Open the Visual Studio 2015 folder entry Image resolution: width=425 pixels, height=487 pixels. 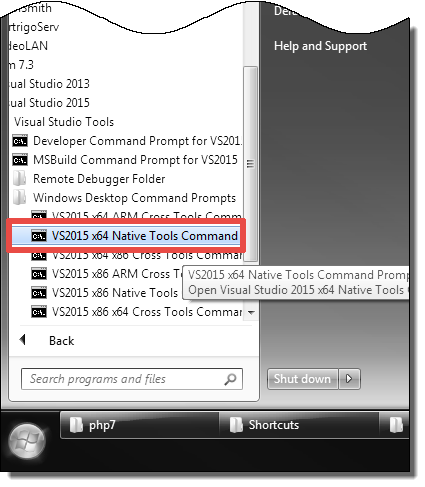click(x=49, y=103)
